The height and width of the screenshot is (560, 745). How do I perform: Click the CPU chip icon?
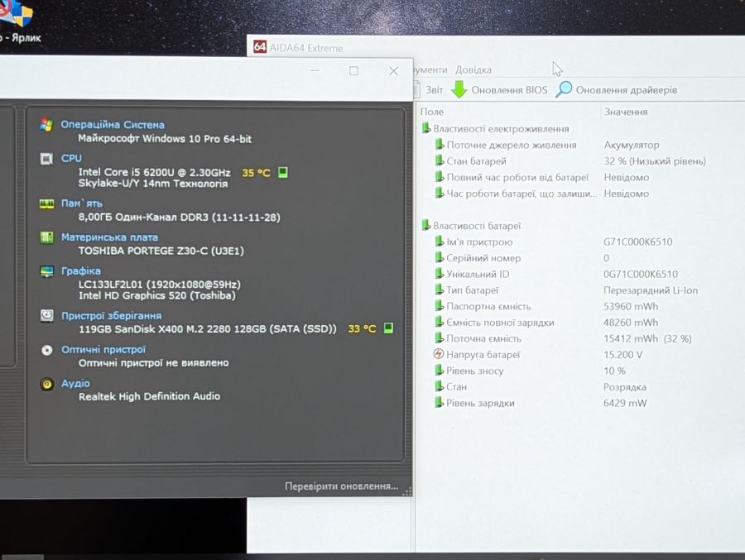pos(46,159)
